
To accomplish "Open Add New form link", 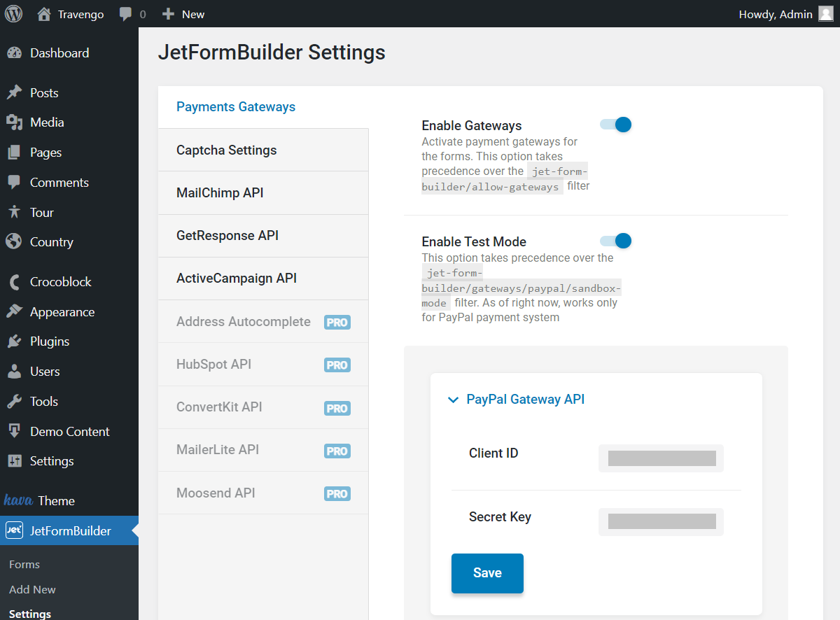I will point(32,589).
